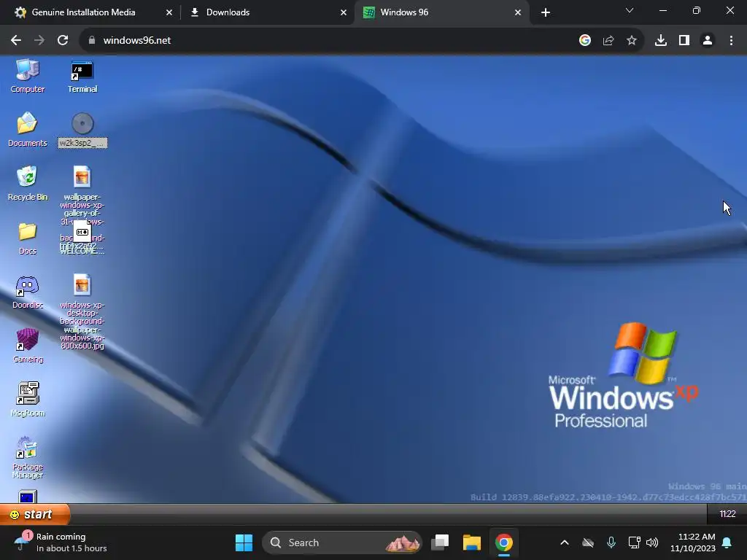This screenshot has width=747, height=560.
Task: Open a new browser tab
Action: pyautogui.click(x=546, y=12)
